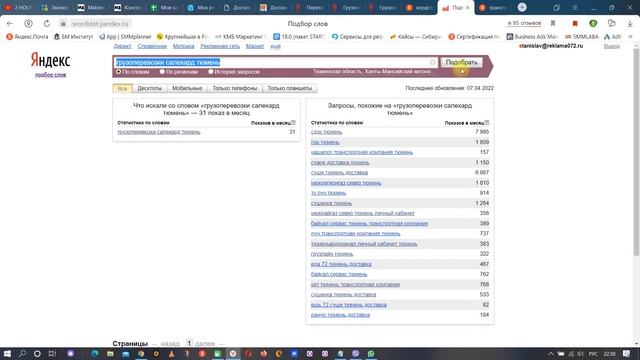Show hidden system tray icons

[551, 353]
